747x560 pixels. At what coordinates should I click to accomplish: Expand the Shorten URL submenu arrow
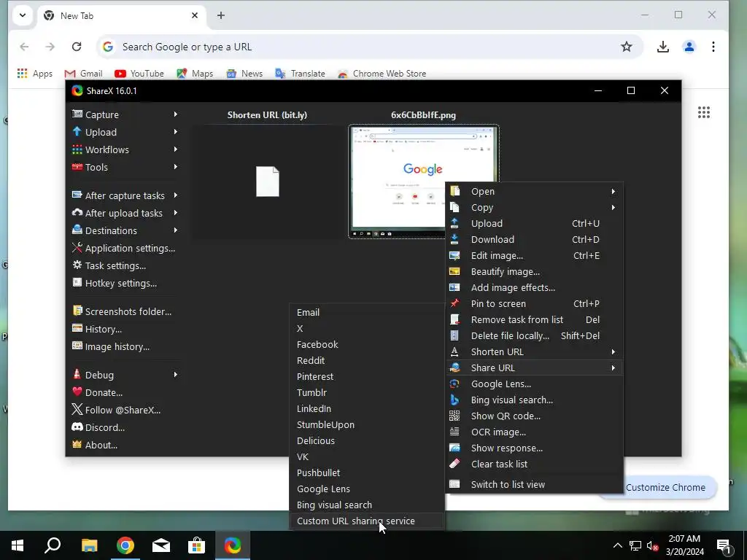(x=613, y=352)
